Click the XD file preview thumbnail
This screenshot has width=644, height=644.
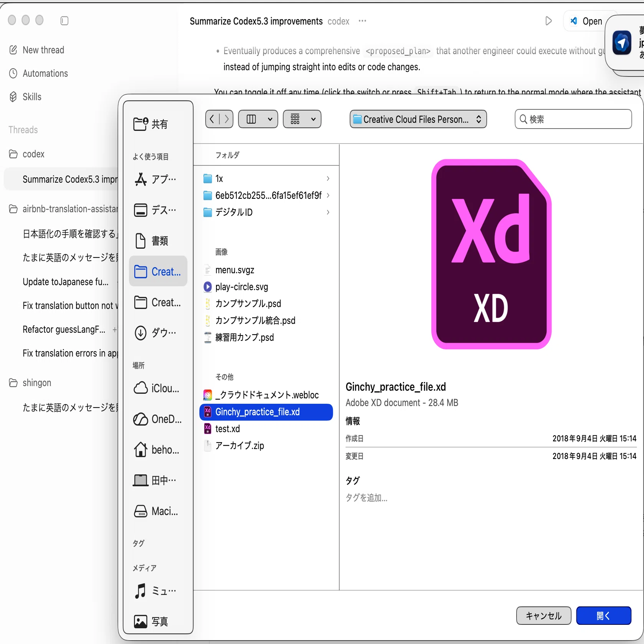click(491, 254)
